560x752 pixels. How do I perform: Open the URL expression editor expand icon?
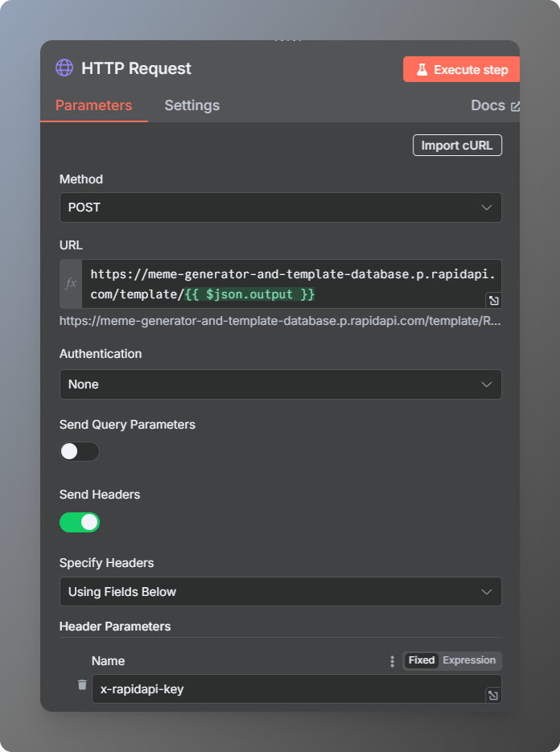click(493, 300)
